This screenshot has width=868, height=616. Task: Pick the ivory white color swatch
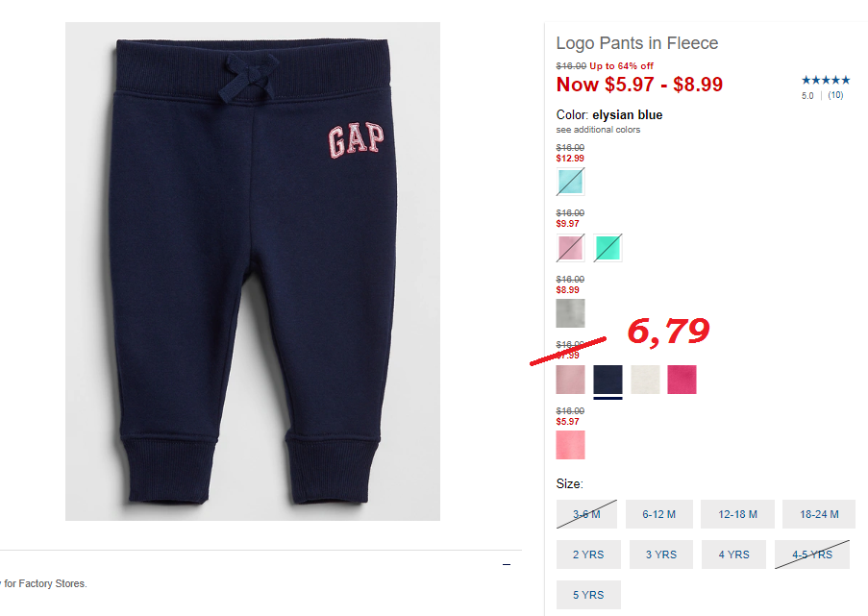[645, 380]
